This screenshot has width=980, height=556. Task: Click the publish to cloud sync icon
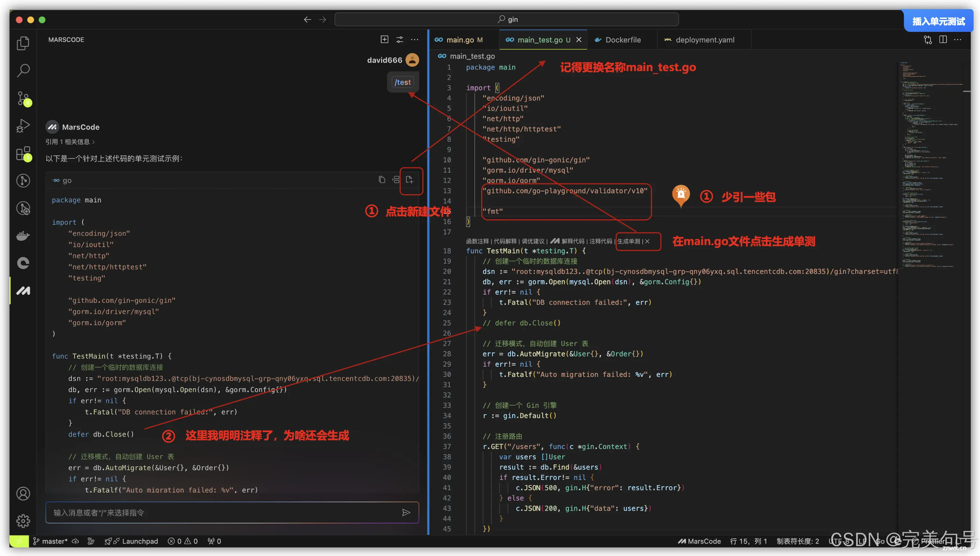75,541
